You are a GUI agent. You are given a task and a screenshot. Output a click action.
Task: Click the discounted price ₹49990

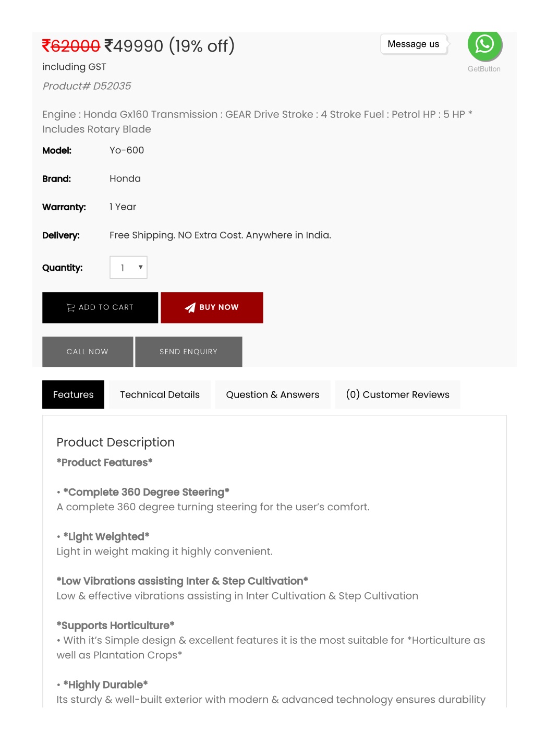tap(134, 46)
